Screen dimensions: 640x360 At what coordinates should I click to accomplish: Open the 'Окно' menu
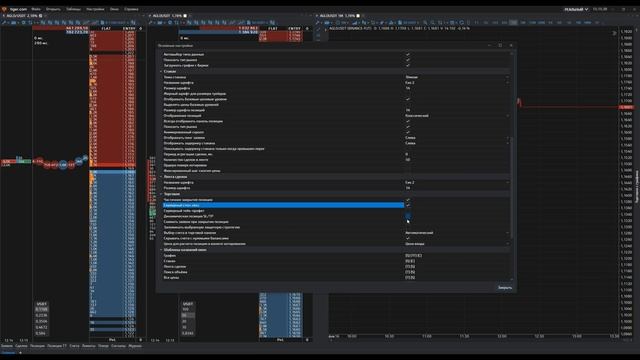coord(114,9)
